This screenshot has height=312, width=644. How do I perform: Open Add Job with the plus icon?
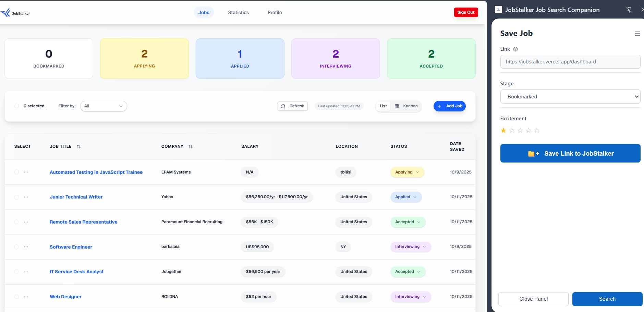pos(439,106)
